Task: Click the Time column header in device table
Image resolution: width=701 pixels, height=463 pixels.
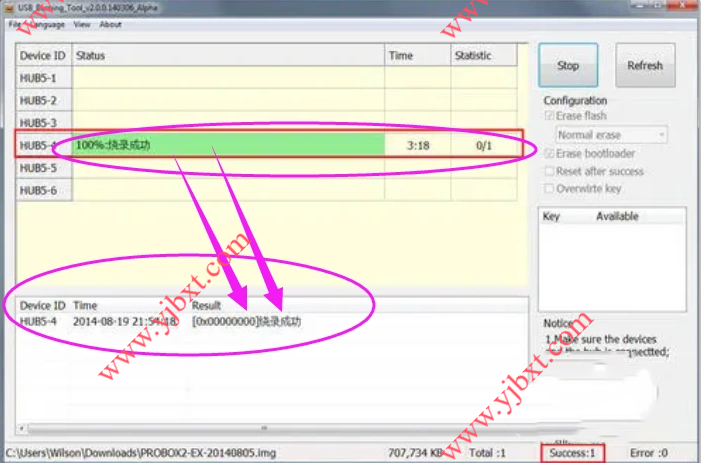Action: pos(417,56)
